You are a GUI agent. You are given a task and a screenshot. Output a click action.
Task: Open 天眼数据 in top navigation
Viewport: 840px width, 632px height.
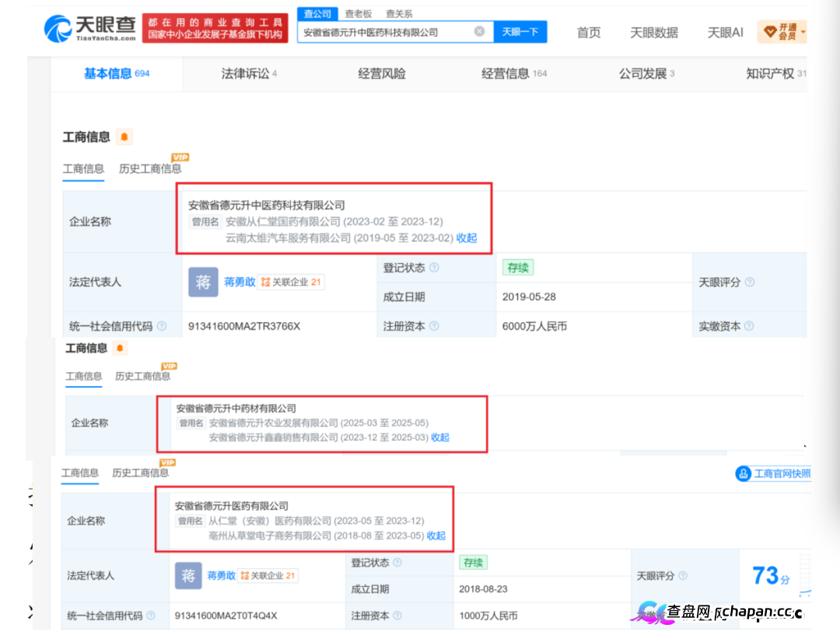click(x=654, y=33)
